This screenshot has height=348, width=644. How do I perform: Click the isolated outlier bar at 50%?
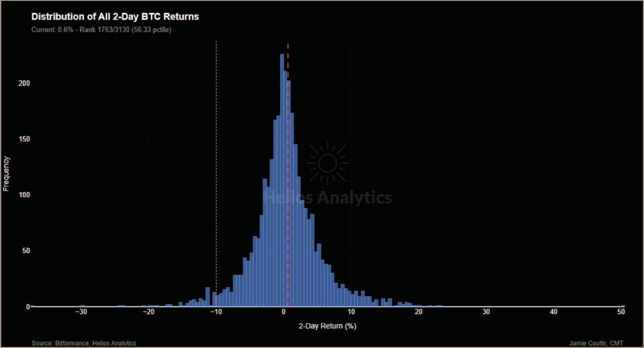[622, 305]
